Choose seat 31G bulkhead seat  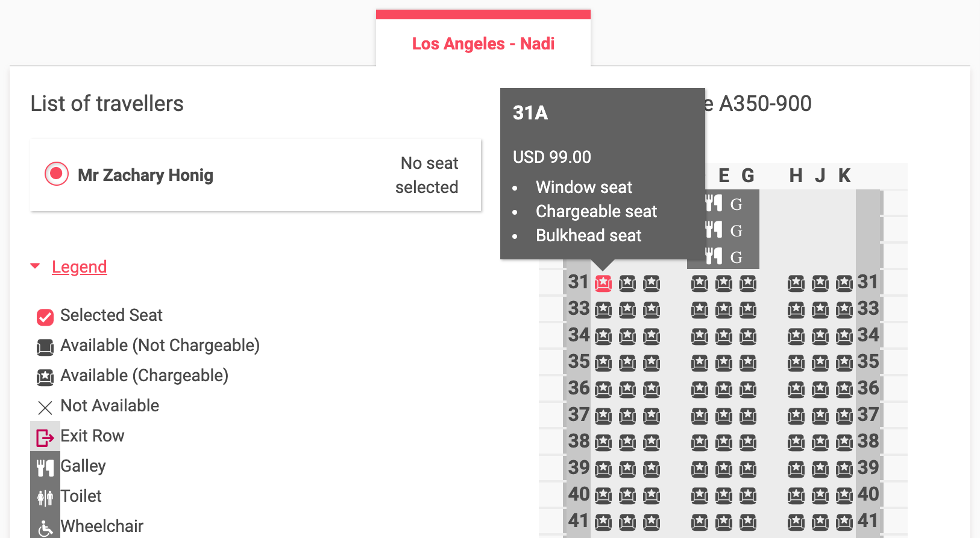coord(748,283)
